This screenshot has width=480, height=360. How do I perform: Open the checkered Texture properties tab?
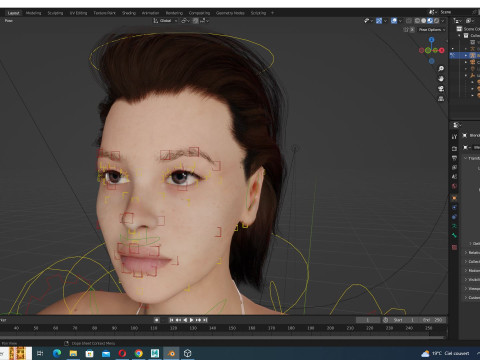454,247
